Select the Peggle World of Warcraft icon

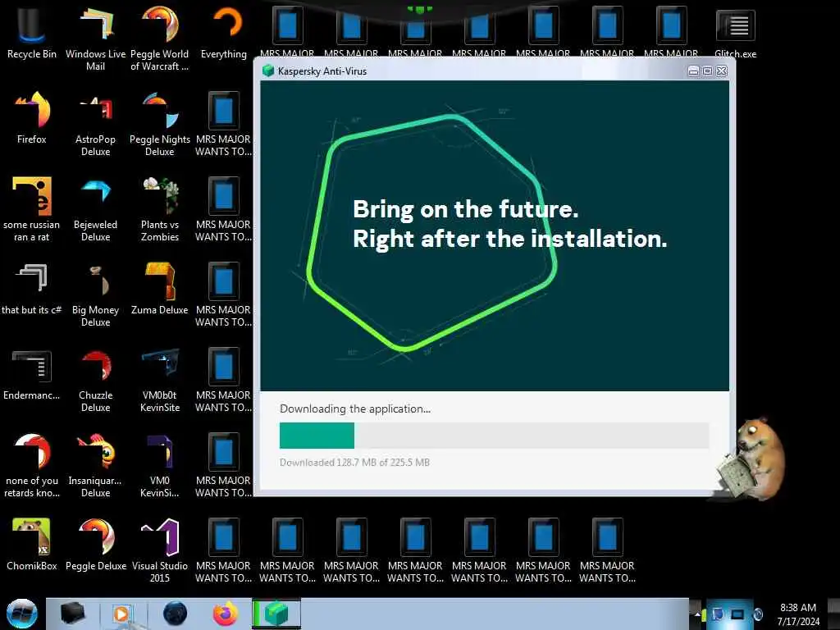(160, 39)
